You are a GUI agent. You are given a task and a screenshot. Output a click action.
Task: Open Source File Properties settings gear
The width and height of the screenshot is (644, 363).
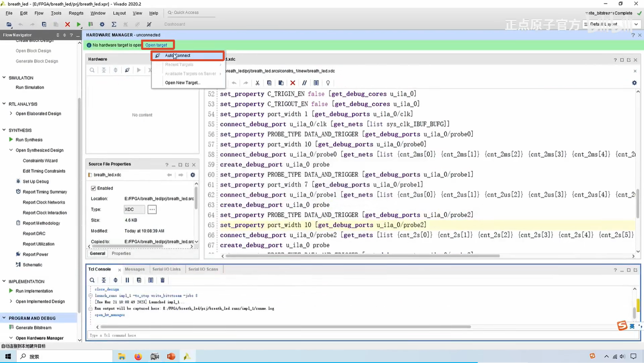(x=193, y=175)
